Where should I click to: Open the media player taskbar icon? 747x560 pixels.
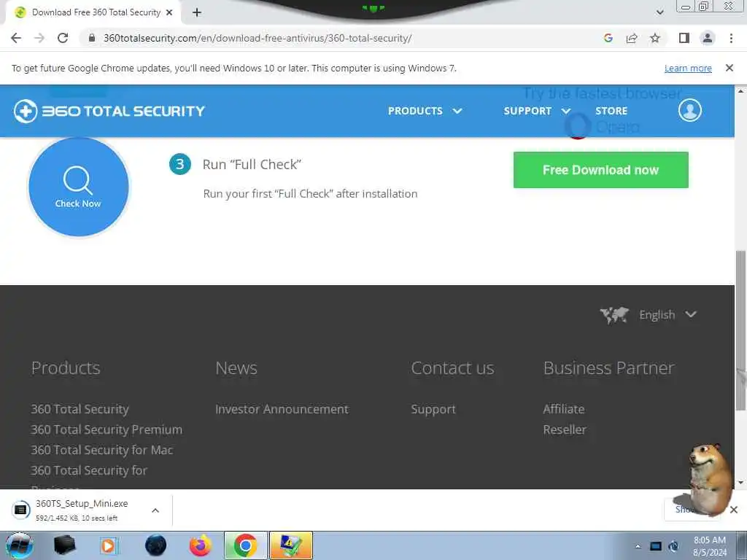pos(108,545)
